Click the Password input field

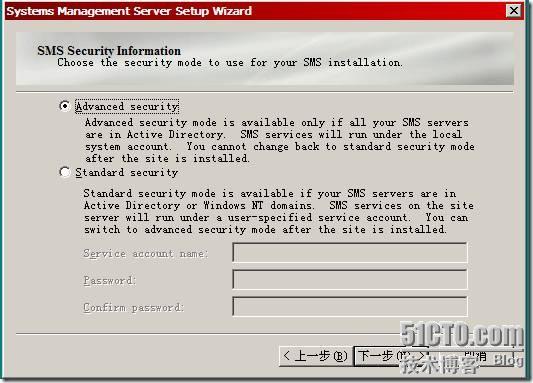(x=350, y=280)
